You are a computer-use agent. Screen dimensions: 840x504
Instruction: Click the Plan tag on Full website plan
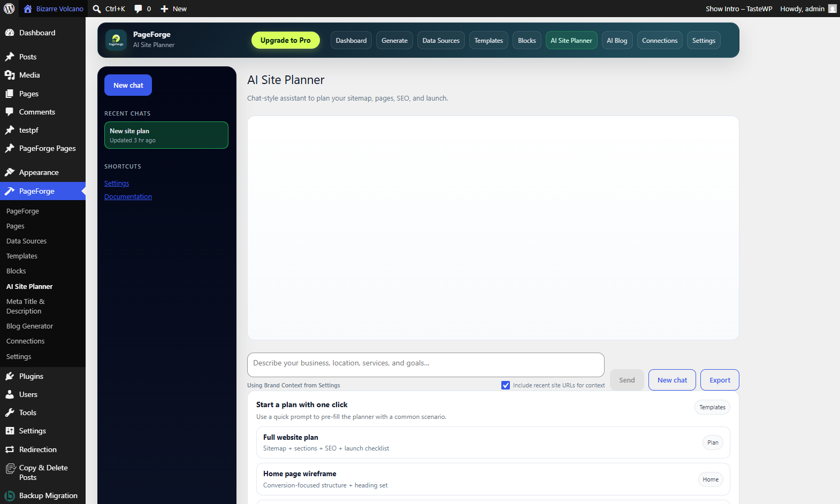click(713, 442)
